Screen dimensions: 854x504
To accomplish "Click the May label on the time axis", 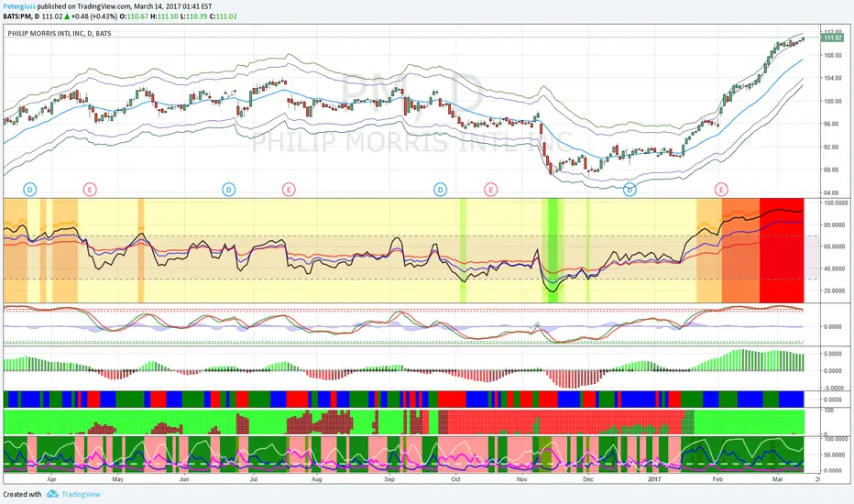I will (x=117, y=479).
